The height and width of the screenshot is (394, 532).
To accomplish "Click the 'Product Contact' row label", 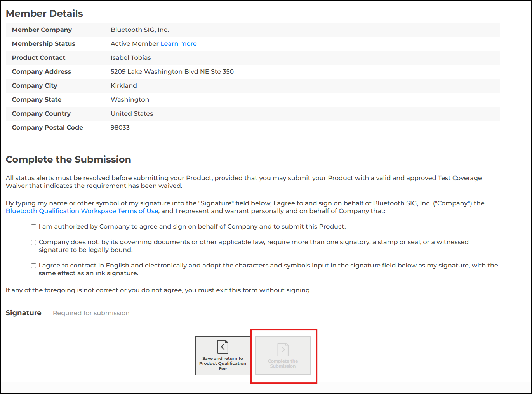I will (x=38, y=57).
